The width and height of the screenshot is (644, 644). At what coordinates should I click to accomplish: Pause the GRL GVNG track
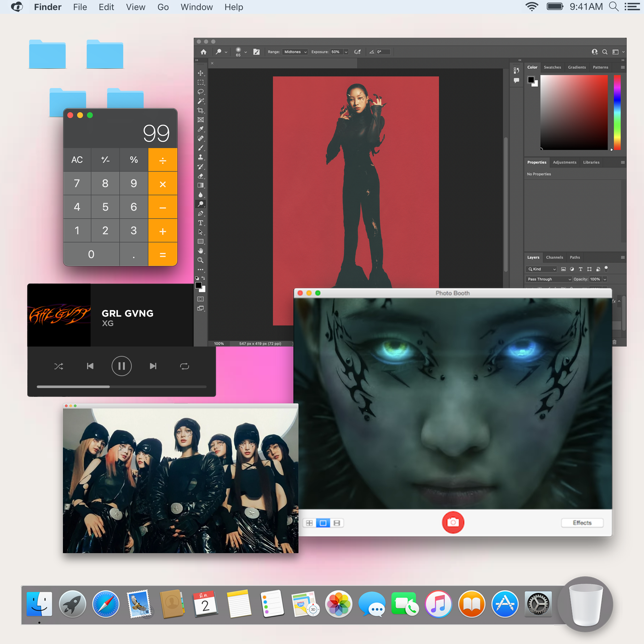(121, 366)
